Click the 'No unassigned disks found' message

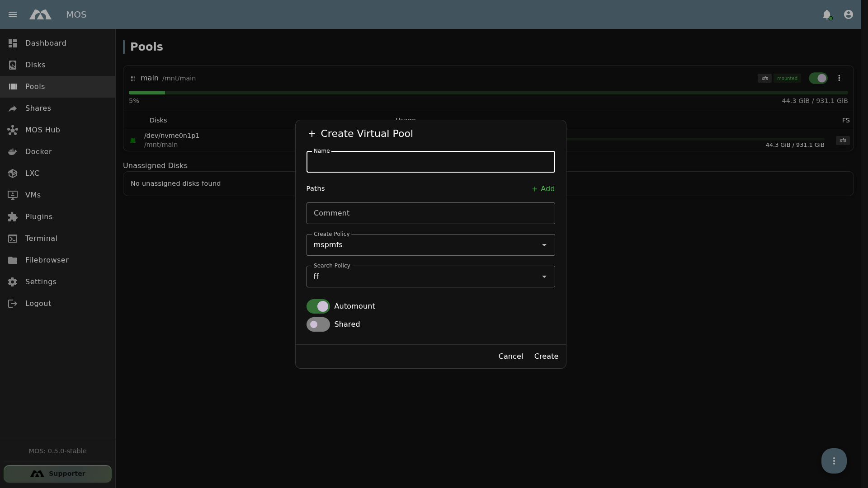pos(175,183)
